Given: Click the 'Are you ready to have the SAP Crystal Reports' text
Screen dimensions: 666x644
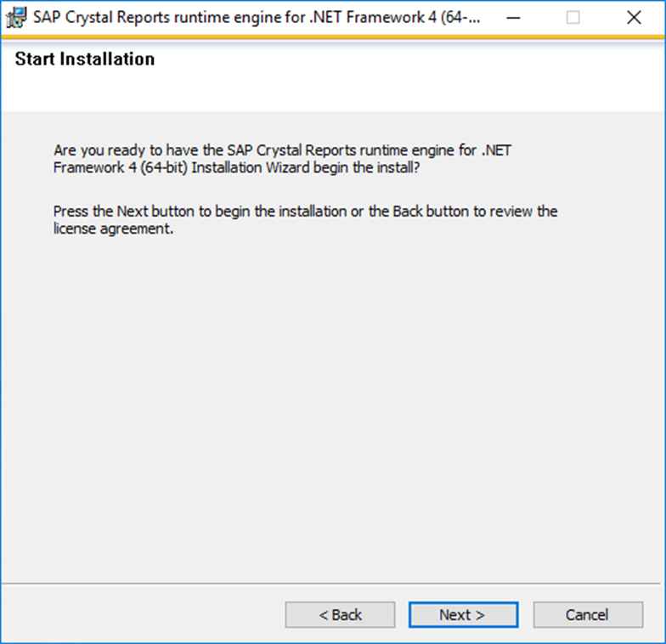Looking at the screenshot, I should tap(282, 159).
